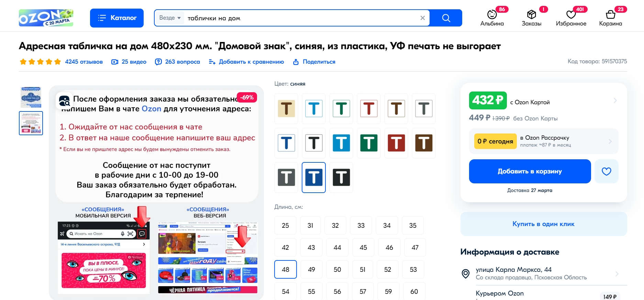Select length 25 cm
The image size is (644, 300).
click(286, 225)
